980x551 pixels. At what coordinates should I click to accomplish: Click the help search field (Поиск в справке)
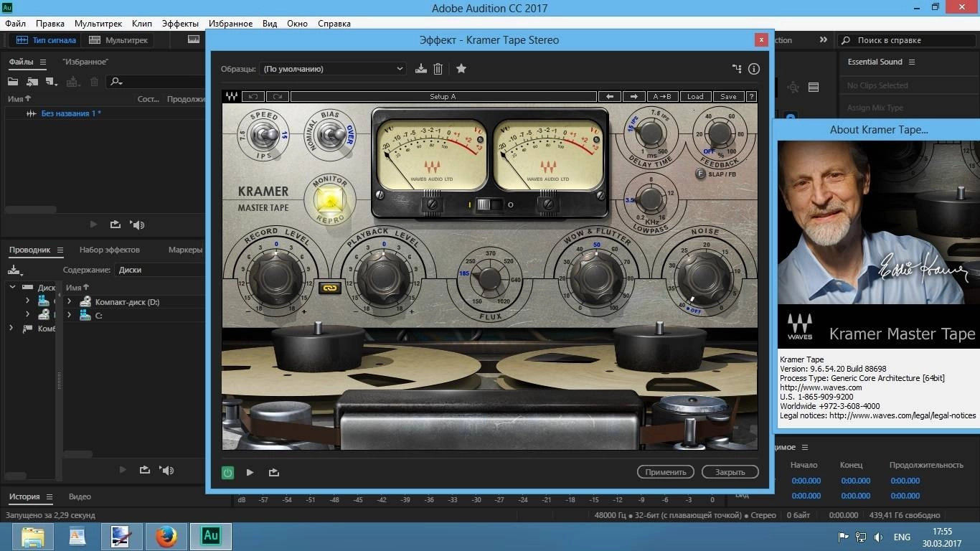click(x=907, y=40)
